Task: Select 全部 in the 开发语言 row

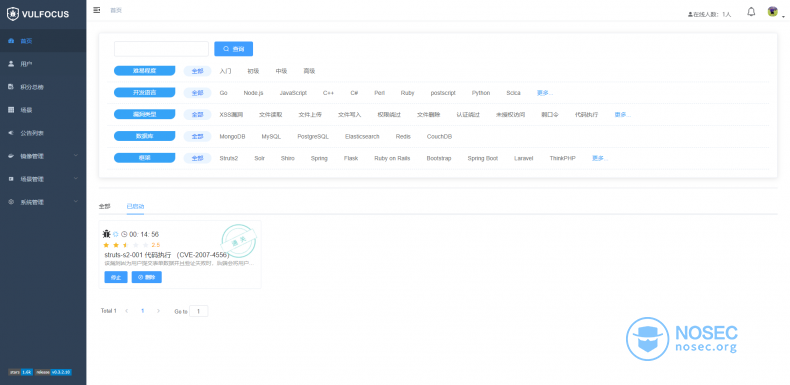Action: click(198, 93)
